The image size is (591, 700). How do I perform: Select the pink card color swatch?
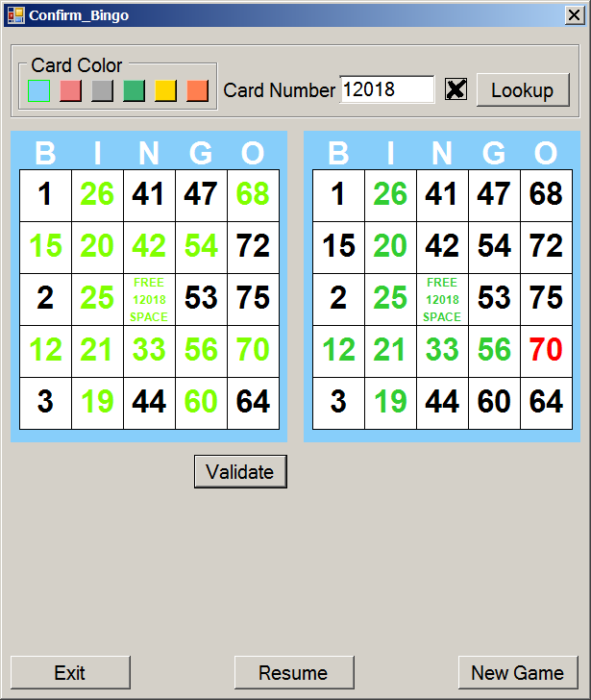[70, 91]
